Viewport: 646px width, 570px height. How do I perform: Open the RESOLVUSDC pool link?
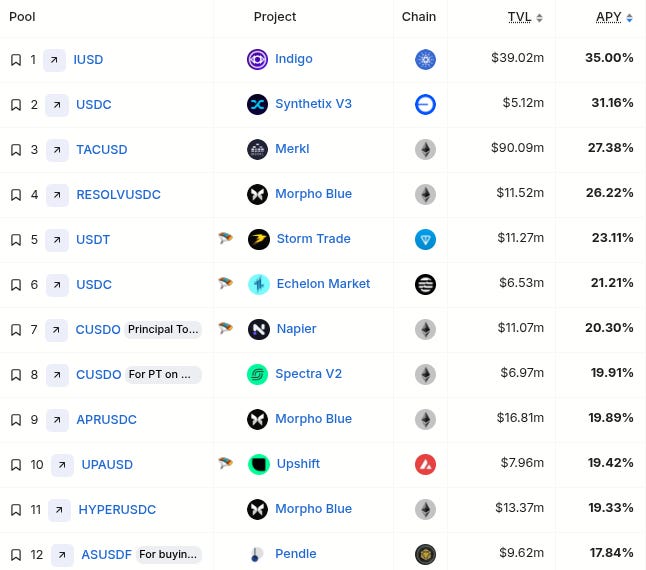[119, 194]
